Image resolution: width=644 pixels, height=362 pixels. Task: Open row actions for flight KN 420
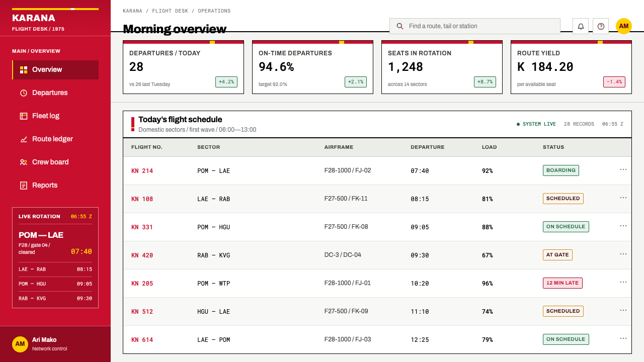[623, 254]
